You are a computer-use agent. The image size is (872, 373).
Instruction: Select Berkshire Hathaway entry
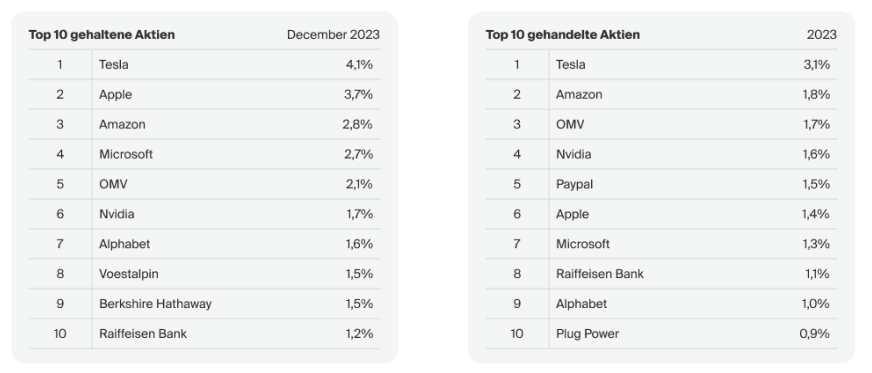[155, 304]
